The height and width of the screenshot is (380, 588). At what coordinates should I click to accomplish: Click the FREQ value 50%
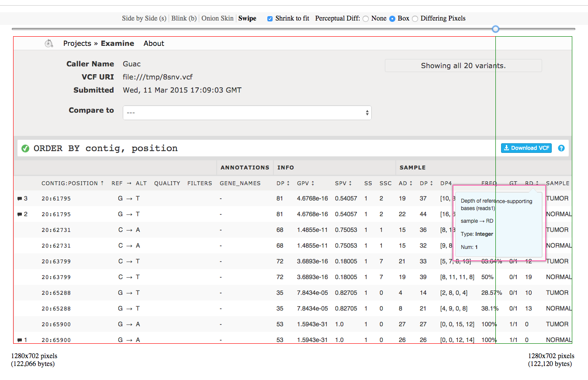[x=488, y=277]
